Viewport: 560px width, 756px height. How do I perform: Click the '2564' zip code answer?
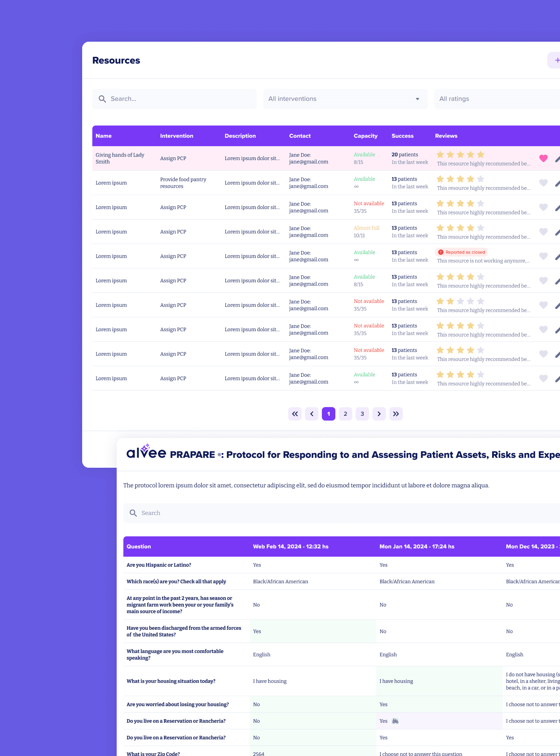click(258, 754)
